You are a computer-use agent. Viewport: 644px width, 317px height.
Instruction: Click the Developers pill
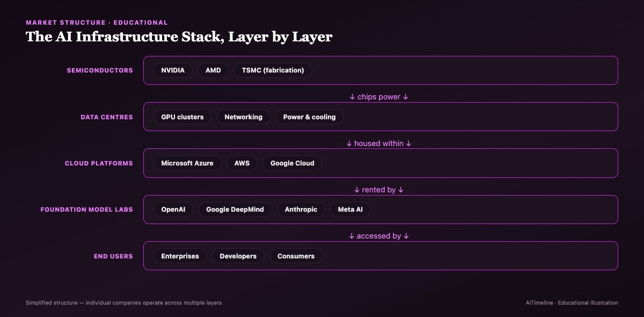click(238, 256)
